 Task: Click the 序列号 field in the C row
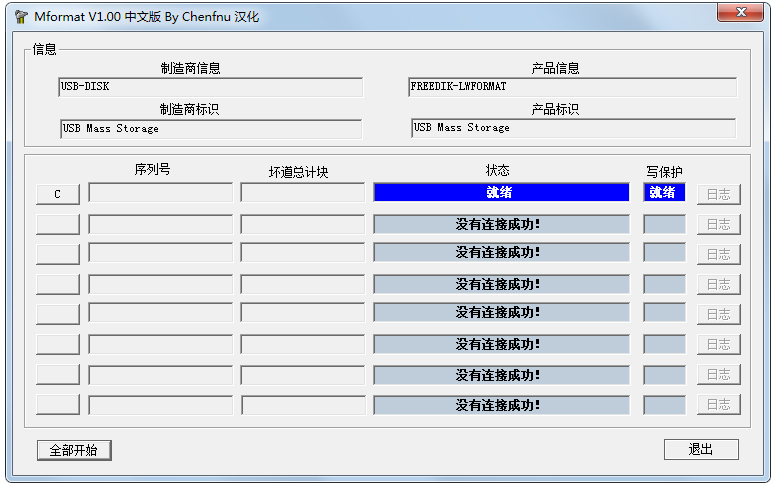coord(160,193)
